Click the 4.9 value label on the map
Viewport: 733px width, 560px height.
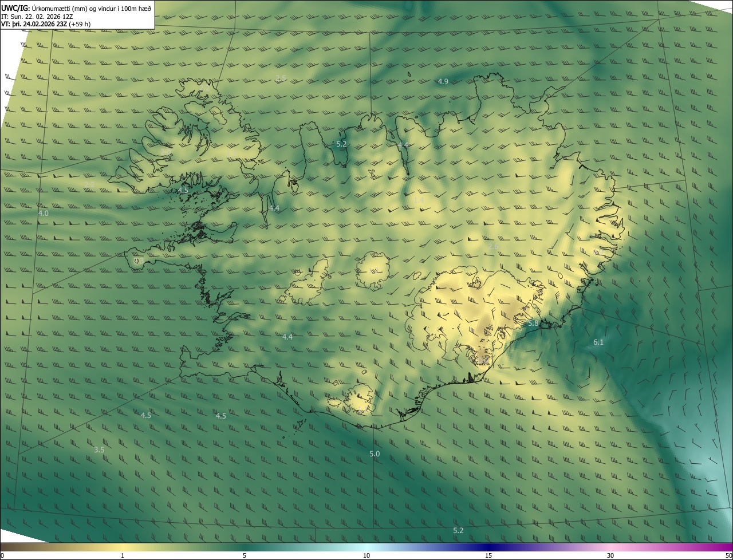443,82
